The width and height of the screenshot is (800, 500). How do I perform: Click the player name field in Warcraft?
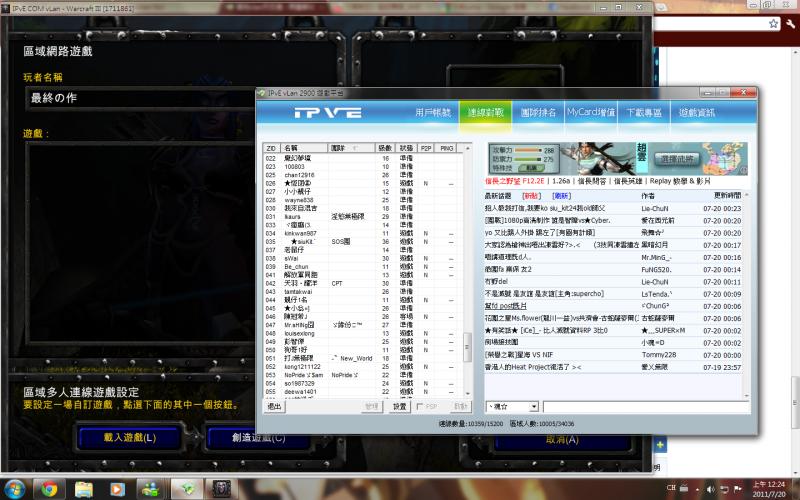[x=140, y=98]
